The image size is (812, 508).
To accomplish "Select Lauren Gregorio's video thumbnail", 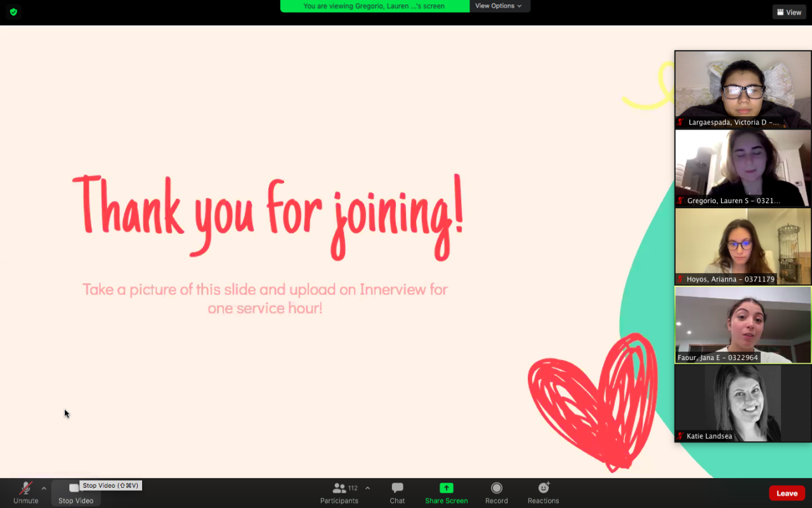I will coord(743,168).
